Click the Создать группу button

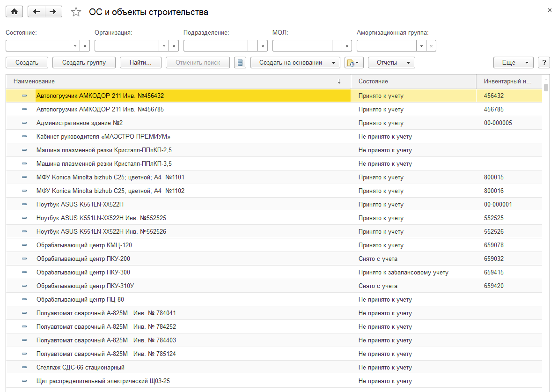(84, 63)
